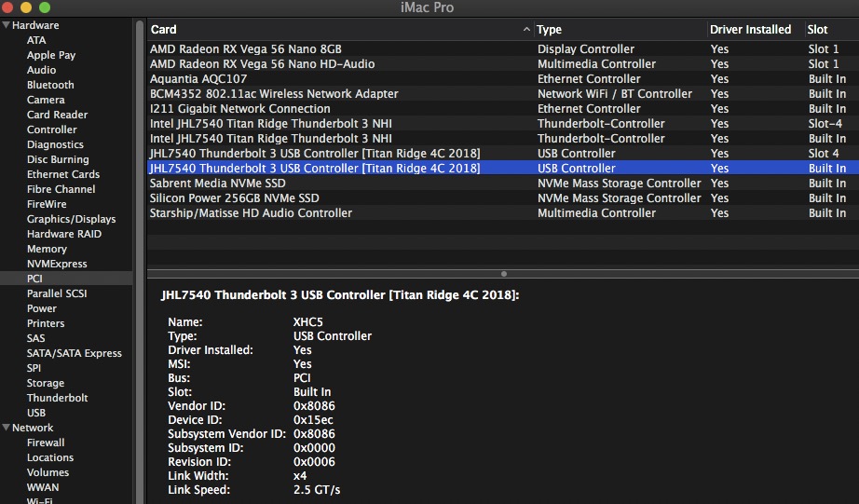Select JHL7540 USB Controller row in Slot 4
Image resolution: width=859 pixels, height=504 pixels.
point(503,153)
